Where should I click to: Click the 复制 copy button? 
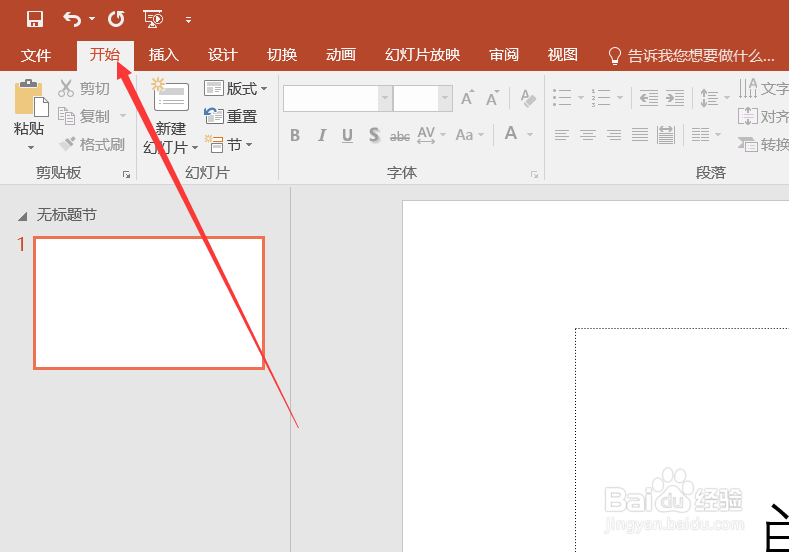(84, 116)
